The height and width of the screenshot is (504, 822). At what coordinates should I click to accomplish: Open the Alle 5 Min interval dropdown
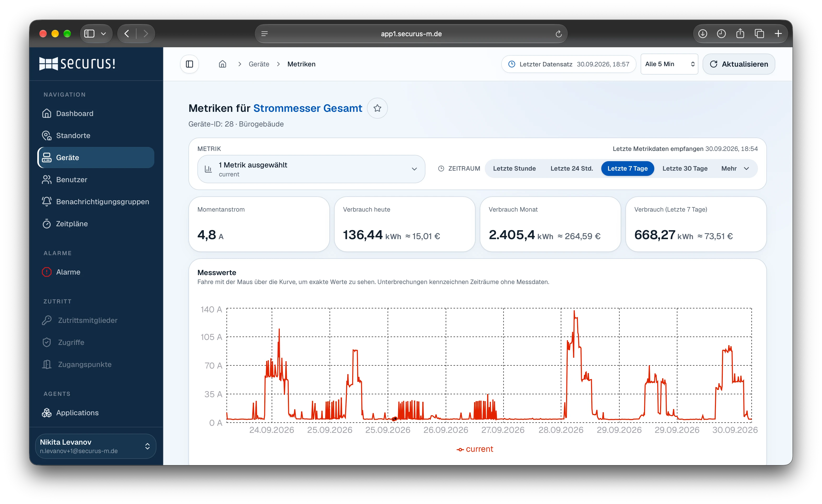669,64
